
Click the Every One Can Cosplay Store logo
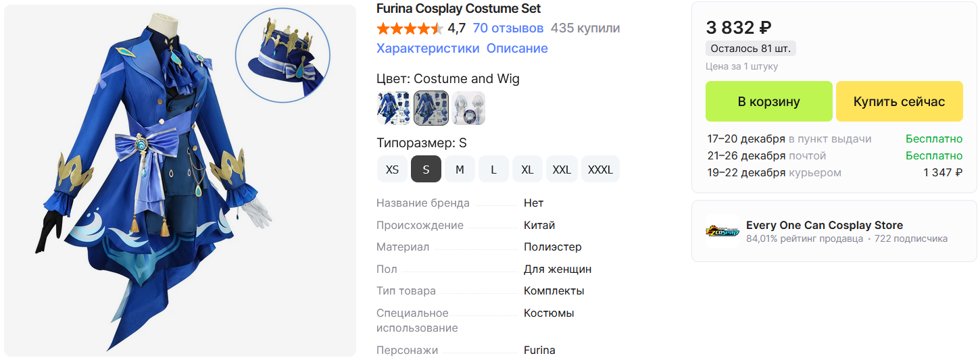click(722, 231)
